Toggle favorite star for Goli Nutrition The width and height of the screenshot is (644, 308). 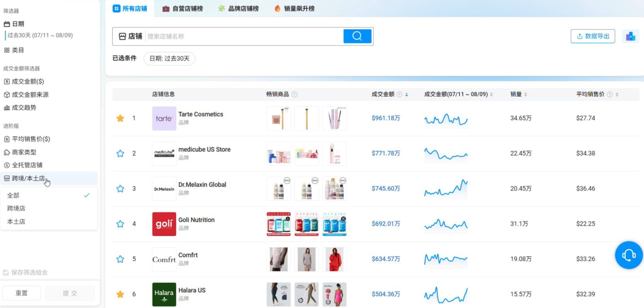[120, 224]
